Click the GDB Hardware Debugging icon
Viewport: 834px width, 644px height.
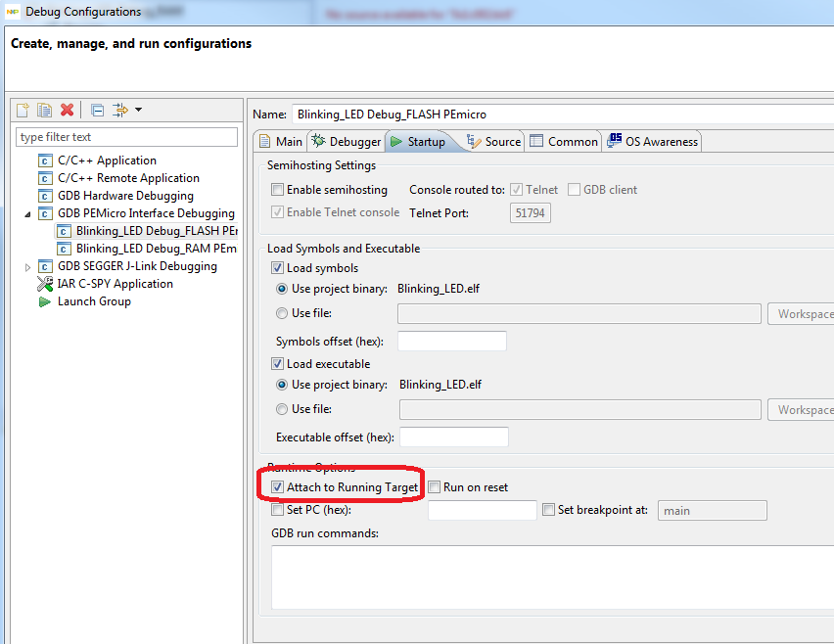tap(45, 196)
